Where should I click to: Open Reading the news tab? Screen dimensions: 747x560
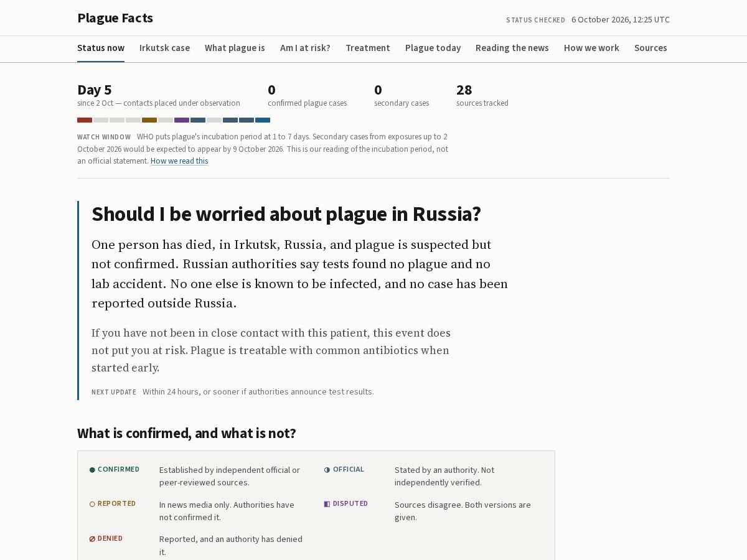(x=512, y=48)
